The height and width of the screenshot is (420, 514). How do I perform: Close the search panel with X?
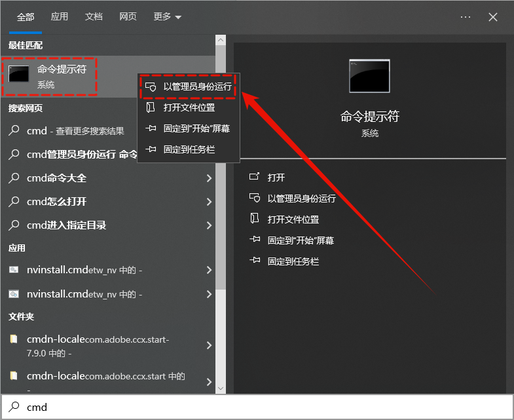(493, 17)
